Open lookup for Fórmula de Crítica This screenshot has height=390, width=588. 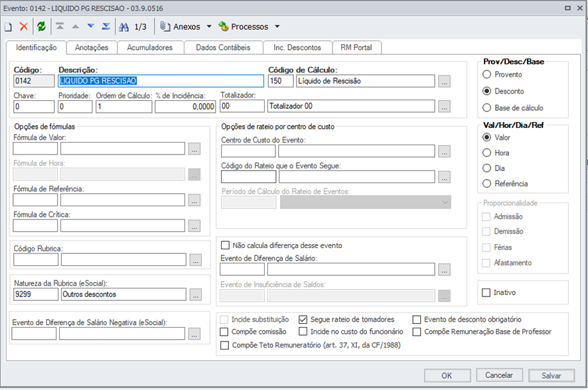pyautogui.click(x=194, y=226)
